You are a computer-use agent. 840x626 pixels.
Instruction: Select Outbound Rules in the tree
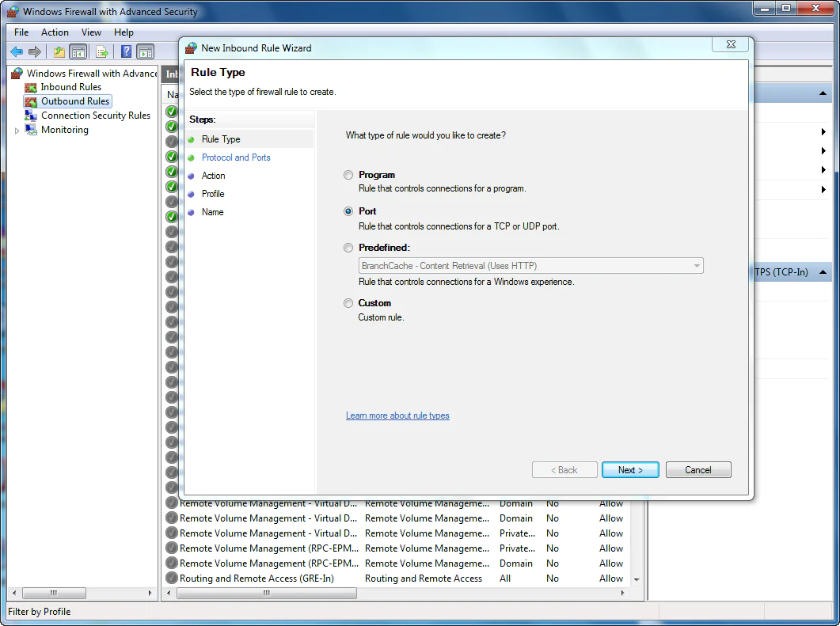point(75,102)
